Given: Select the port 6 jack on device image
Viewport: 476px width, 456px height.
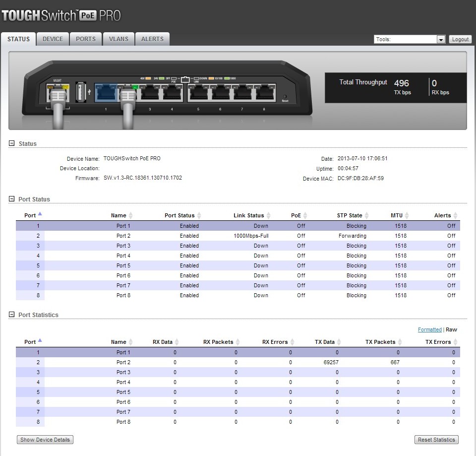Looking at the screenshot, I should pyautogui.click(x=220, y=92).
